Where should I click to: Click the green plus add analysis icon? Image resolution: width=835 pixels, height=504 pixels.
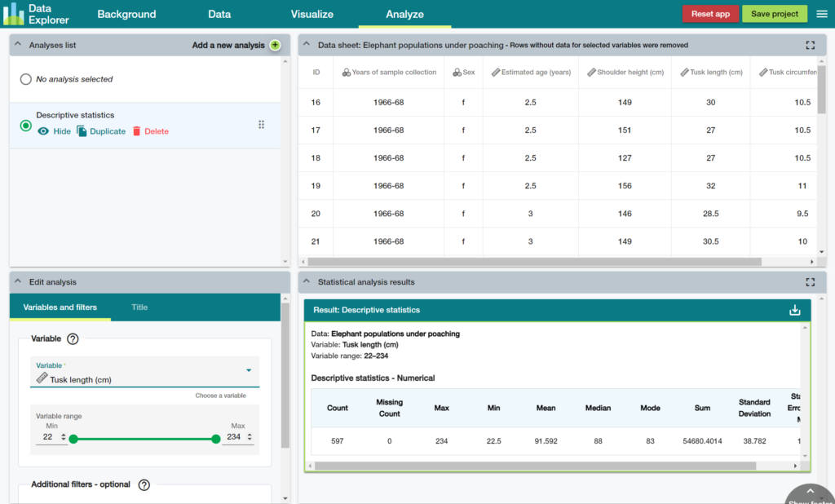pos(275,46)
